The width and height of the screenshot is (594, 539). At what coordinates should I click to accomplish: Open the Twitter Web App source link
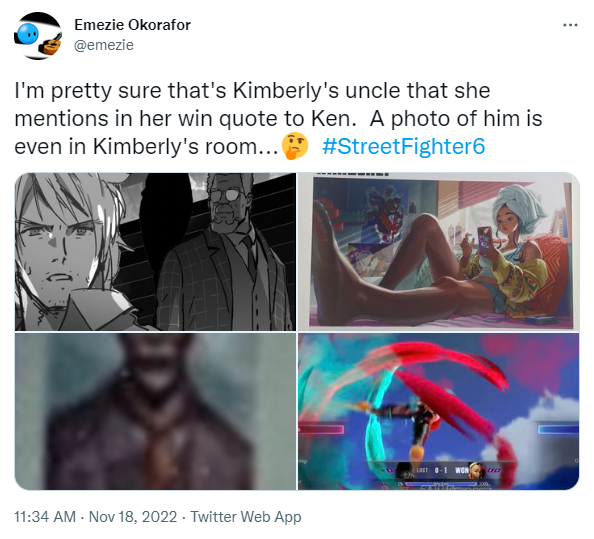click(x=245, y=517)
